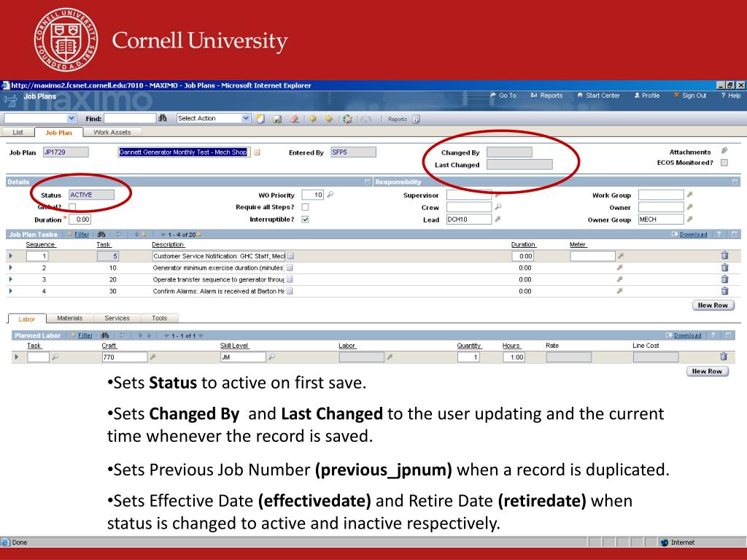Click the binoculars search icon beside Find
Viewport: 747px width, 560px height.
point(163,118)
